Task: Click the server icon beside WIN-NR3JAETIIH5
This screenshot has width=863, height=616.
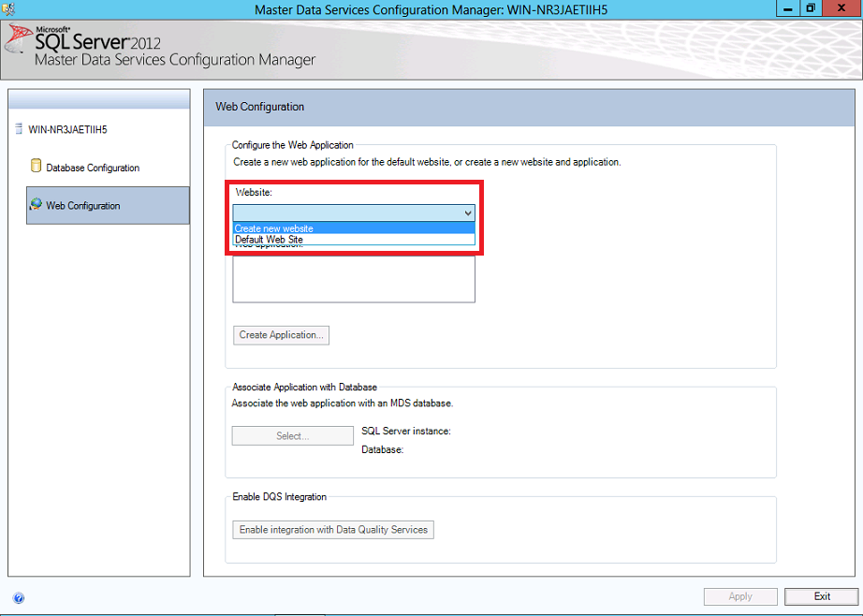Action: pyautogui.click(x=19, y=129)
